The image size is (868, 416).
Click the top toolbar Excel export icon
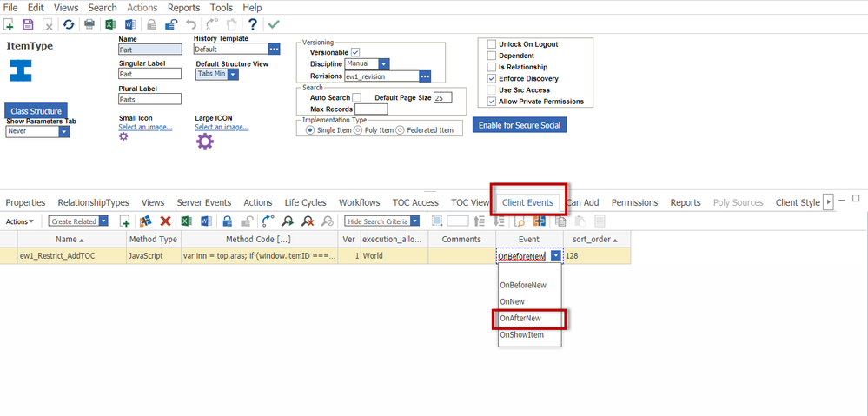point(110,25)
